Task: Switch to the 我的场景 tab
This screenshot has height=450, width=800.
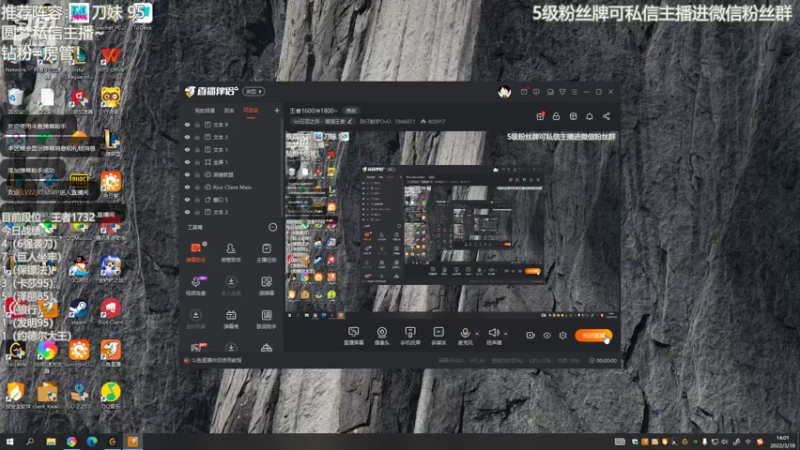Action: coord(205,110)
